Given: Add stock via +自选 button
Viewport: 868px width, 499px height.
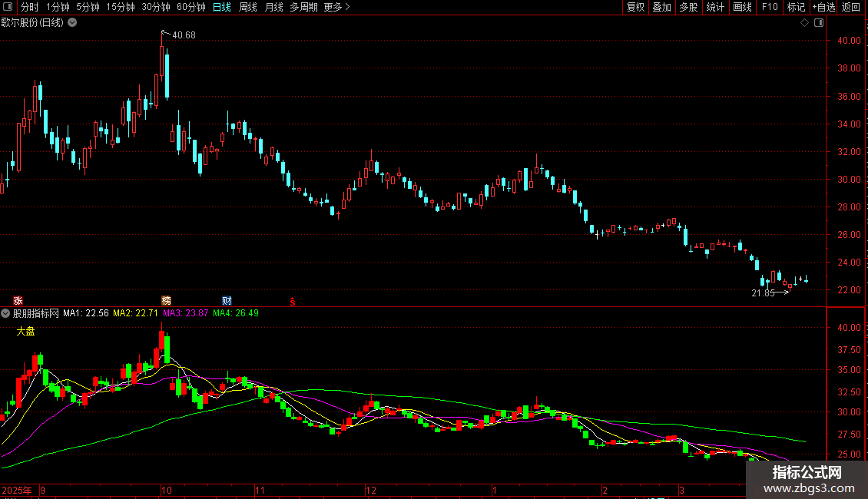Looking at the screenshot, I should point(823,7).
